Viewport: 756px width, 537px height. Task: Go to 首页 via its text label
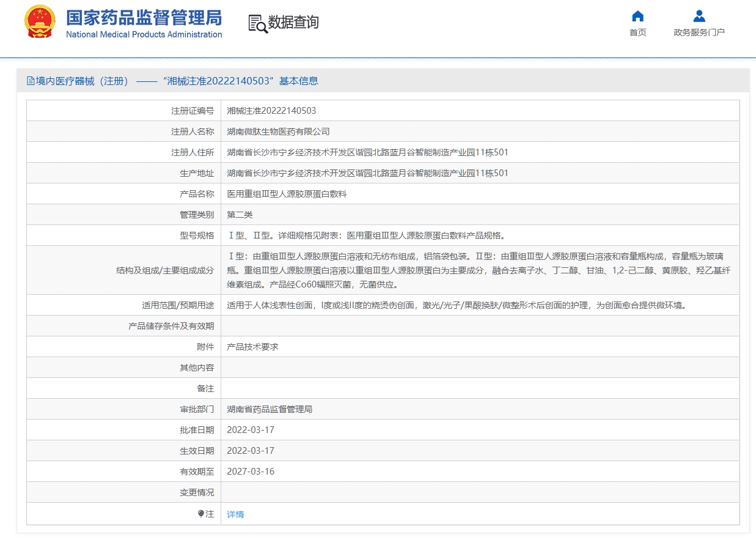click(637, 32)
